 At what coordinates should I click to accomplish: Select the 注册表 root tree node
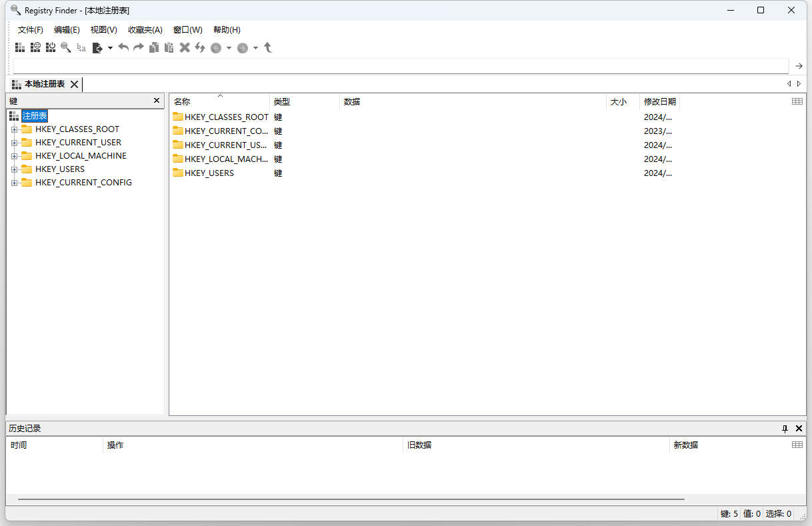[35, 116]
